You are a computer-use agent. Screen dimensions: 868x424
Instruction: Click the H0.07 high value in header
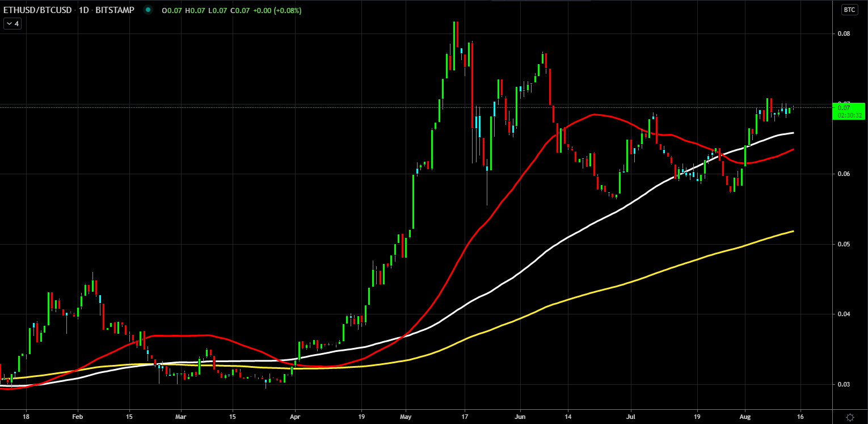click(195, 10)
